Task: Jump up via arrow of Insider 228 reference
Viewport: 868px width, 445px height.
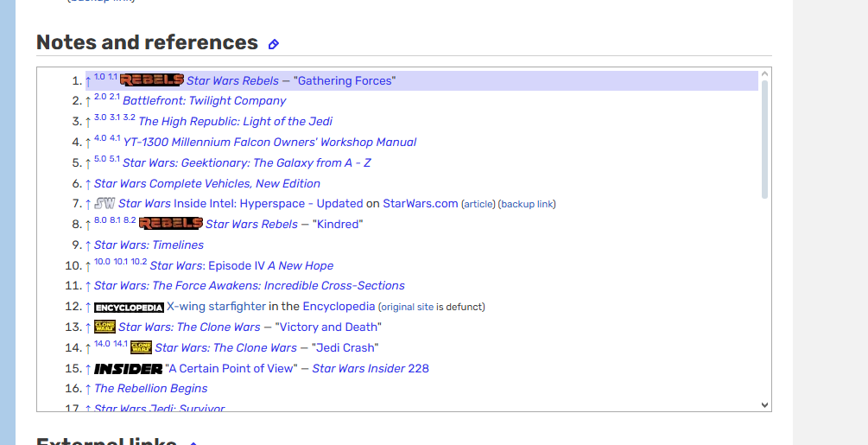Action: point(88,369)
